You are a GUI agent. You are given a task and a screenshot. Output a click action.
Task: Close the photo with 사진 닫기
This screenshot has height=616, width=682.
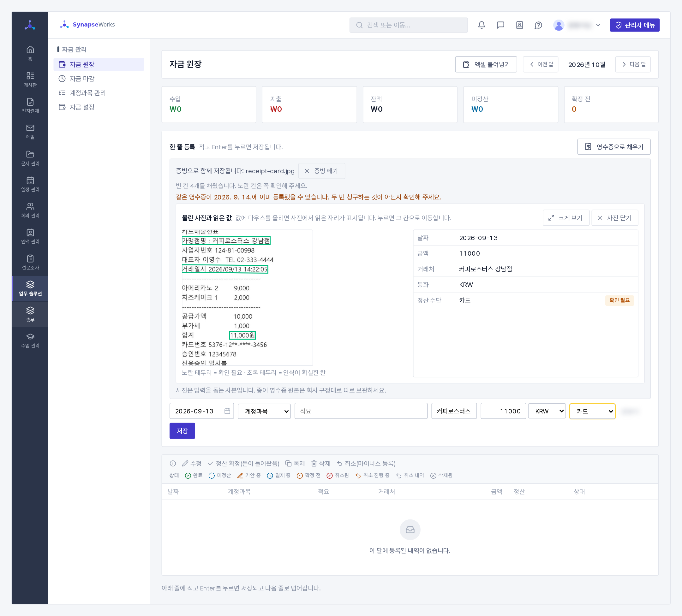click(615, 218)
